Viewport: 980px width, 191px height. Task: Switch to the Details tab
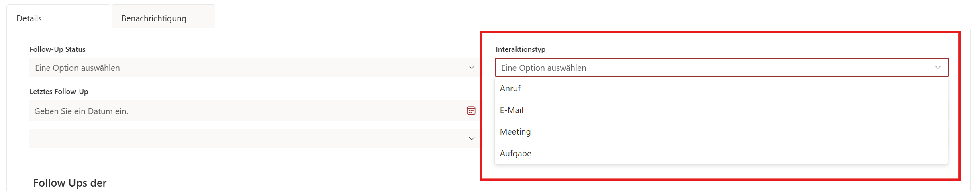(29, 18)
